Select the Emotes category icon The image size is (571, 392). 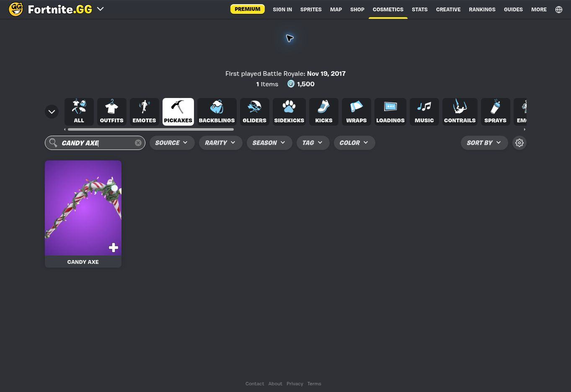coord(145,112)
